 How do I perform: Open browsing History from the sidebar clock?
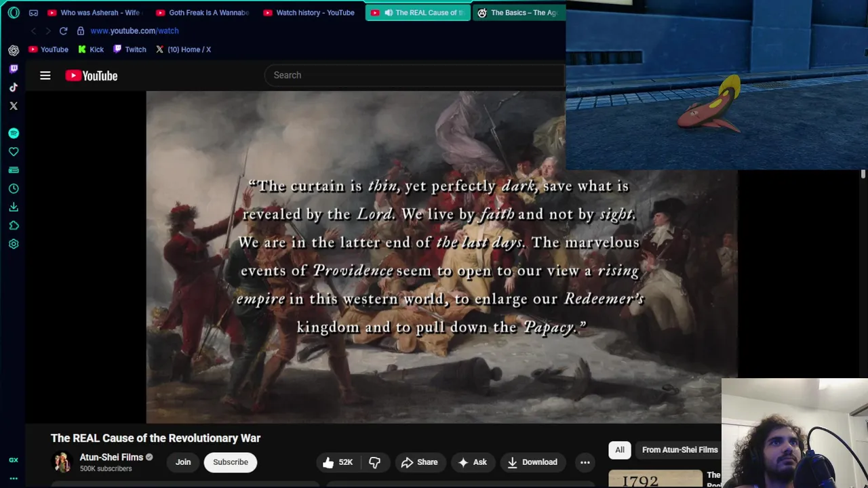14,188
